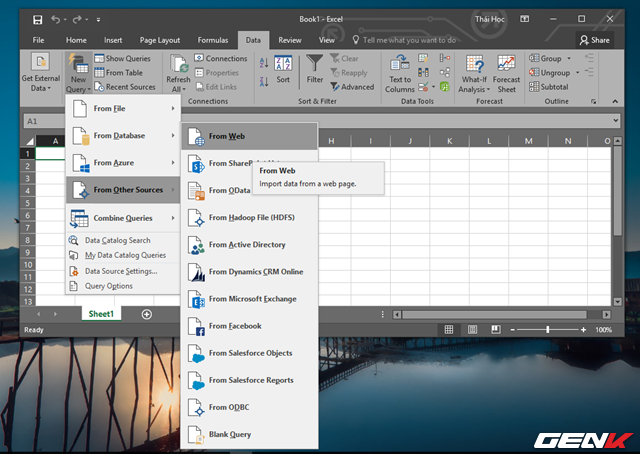640x454 pixels.
Task: Click the New Query button
Action: [x=78, y=73]
